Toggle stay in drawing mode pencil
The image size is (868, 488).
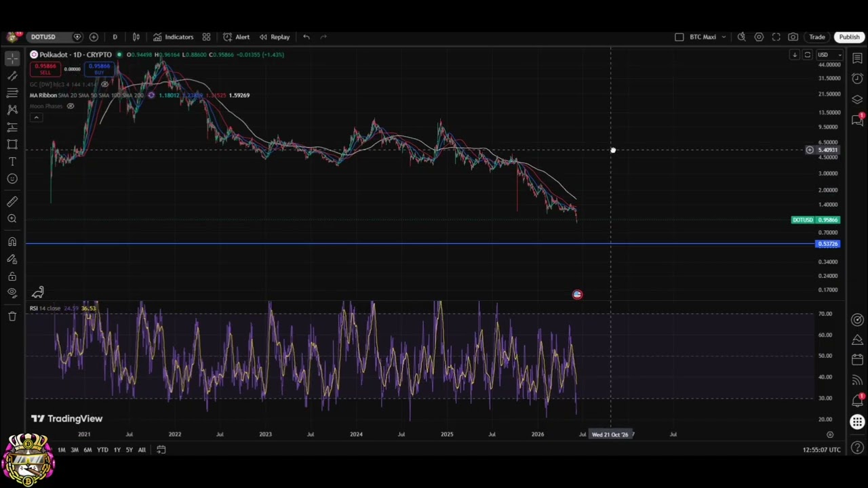(12, 259)
